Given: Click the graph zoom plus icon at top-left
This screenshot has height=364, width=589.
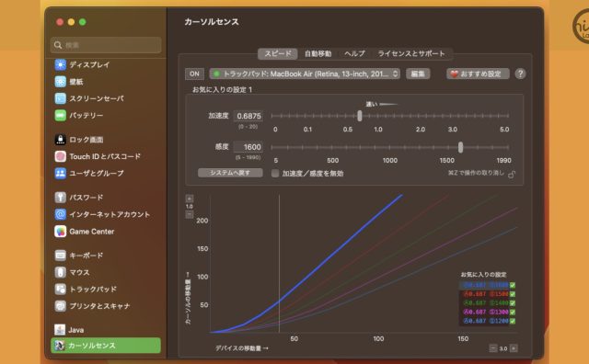Looking at the screenshot, I should [x=190, y=199].
